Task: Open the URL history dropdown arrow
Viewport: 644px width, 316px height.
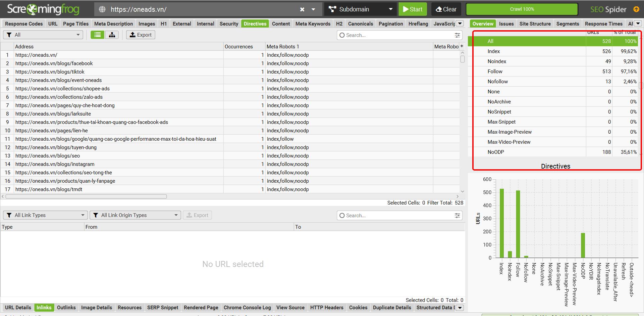Action: coord(313,9)
